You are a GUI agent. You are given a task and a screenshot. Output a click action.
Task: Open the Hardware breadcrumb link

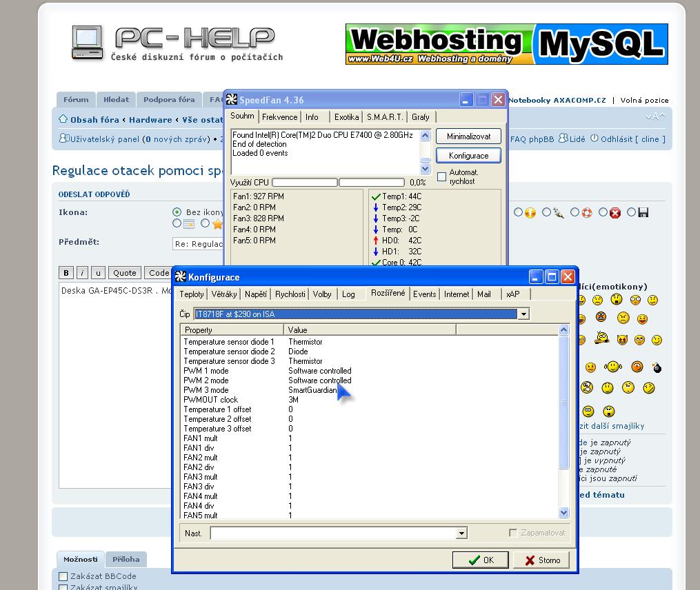[x=150, y=120]
